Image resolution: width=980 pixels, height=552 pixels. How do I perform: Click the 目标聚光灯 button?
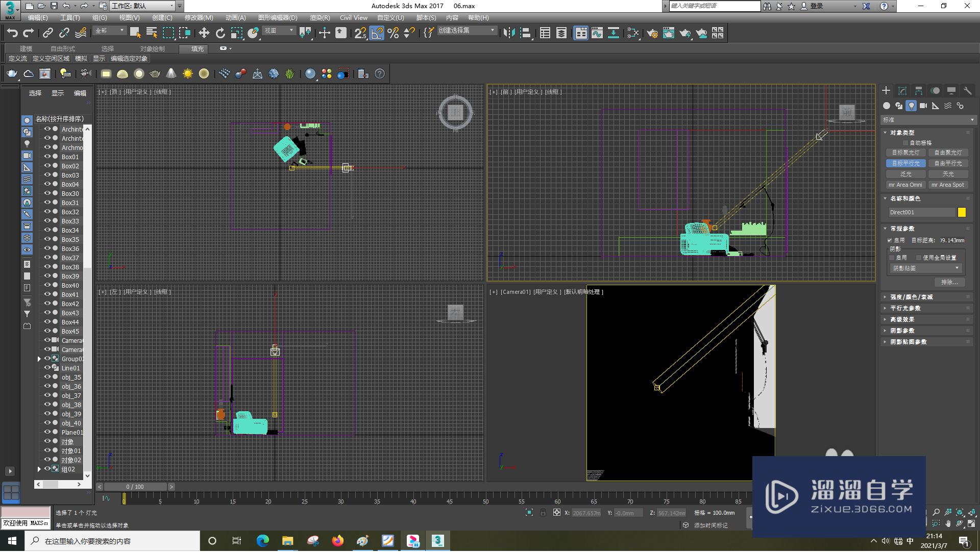pos(906,153)
